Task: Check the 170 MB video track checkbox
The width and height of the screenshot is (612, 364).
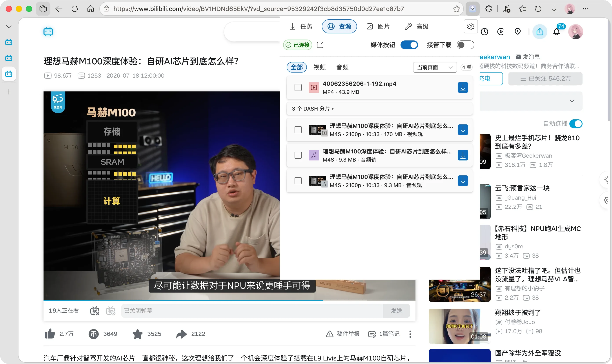Action: click(298, 130)
